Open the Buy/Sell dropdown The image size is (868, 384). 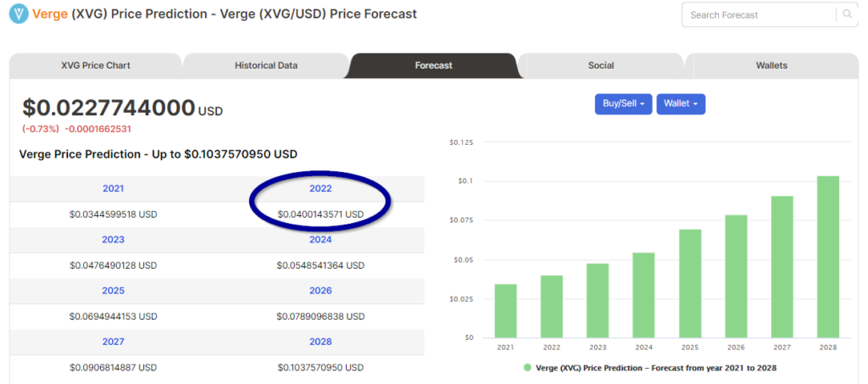click(x=623, y=103)
